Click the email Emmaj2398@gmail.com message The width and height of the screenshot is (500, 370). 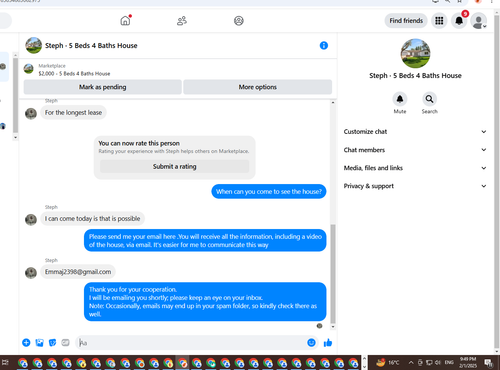tap(78, 272)
